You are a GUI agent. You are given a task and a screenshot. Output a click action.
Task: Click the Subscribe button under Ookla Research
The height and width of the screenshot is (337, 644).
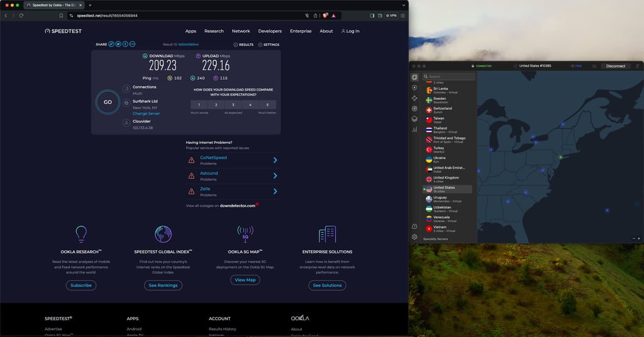coord(81,285)
